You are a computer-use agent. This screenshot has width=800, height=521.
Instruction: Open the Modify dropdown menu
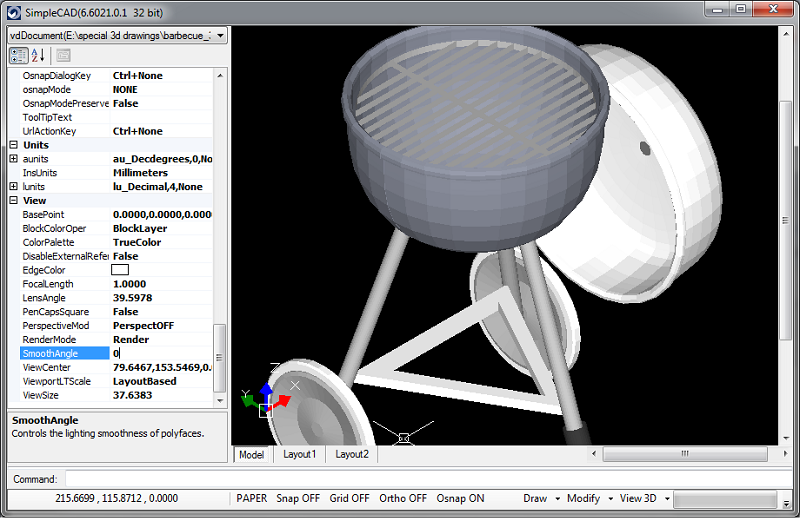[x=589, y=498]
